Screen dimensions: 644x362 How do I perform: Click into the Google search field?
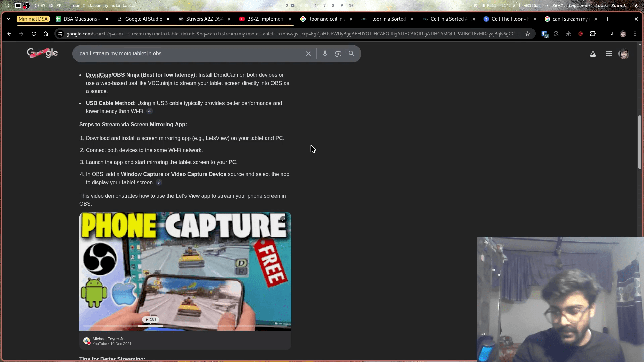(188, 54)
